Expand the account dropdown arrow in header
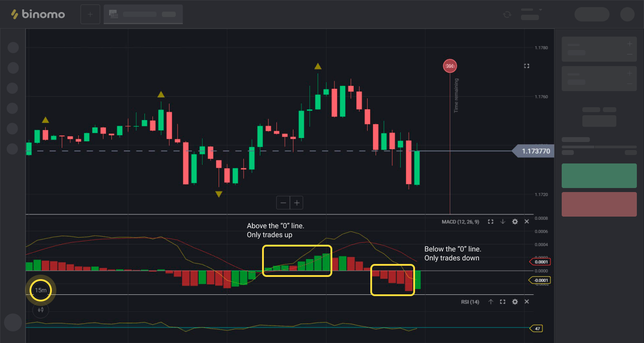644x343 pixels. (540, 10)
